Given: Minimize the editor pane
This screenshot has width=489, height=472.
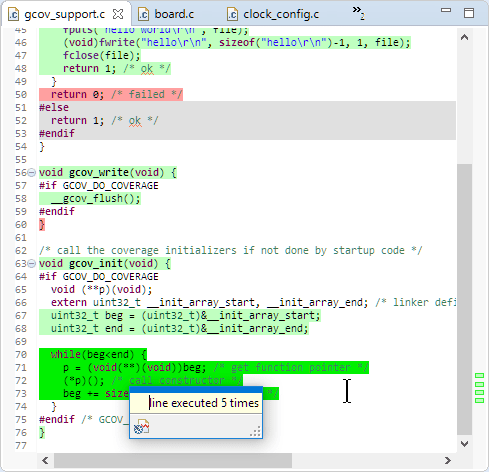Looking at the screenshot, I should coord(446,10).
